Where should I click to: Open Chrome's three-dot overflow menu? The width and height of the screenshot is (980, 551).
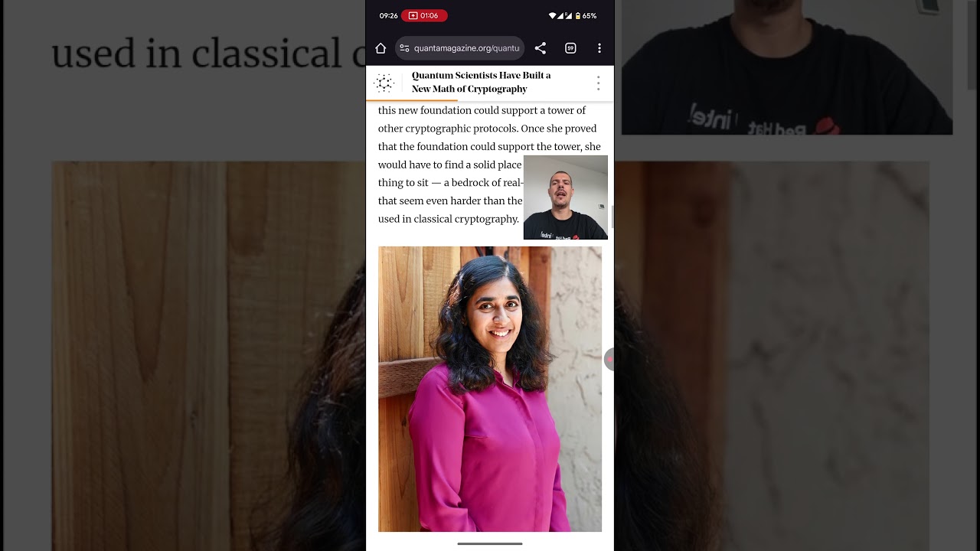[599, 48]
